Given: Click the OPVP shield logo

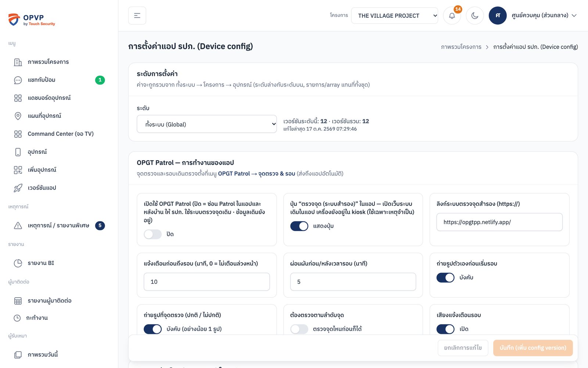Looking at the screenshot, I should tap(14, 20).
